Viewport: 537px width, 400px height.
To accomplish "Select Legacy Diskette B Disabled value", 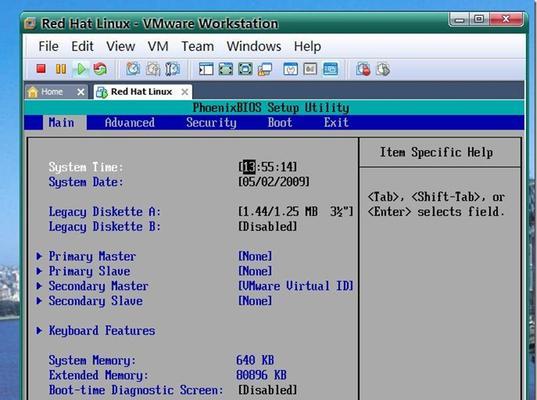I will 268,226.
